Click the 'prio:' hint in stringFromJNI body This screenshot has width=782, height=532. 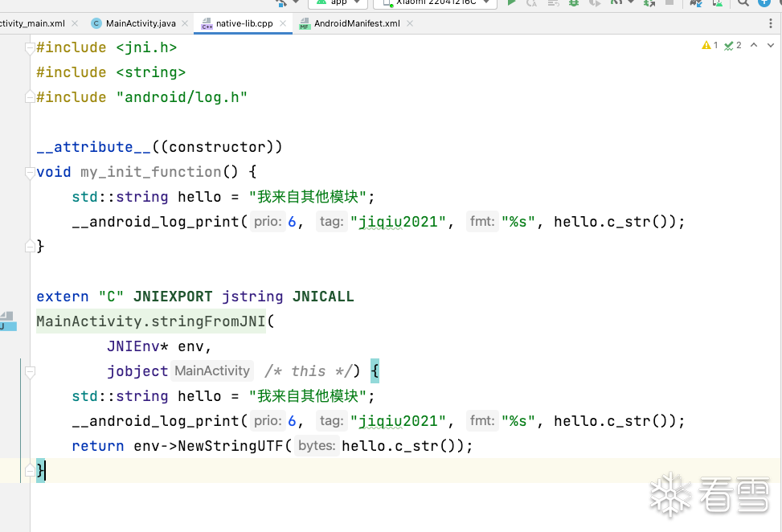[x=268, y=421]
